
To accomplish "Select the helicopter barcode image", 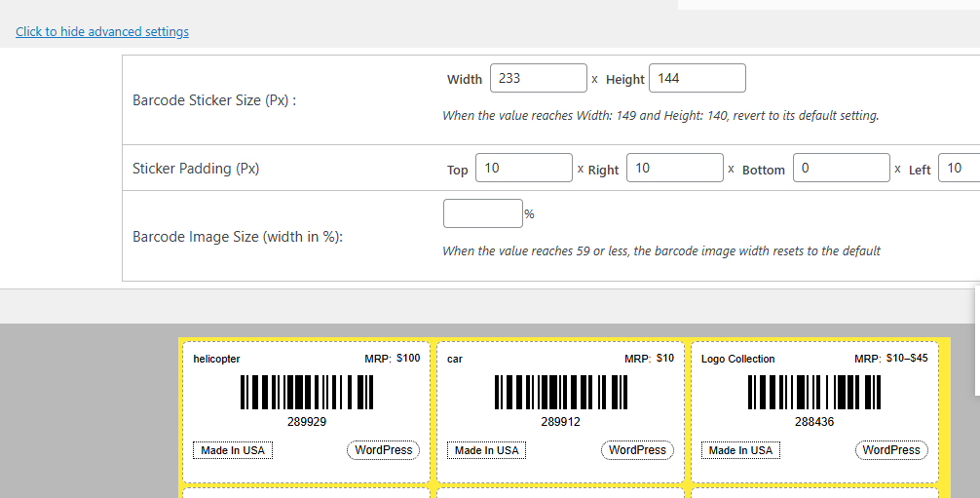I will tap(307, 393).
